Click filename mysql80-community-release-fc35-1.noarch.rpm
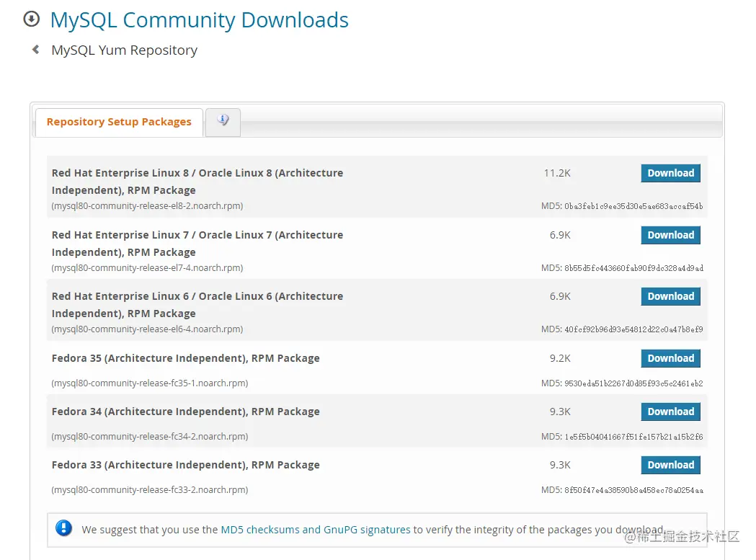This screenshot has height=560, width=756. (149, 383)
